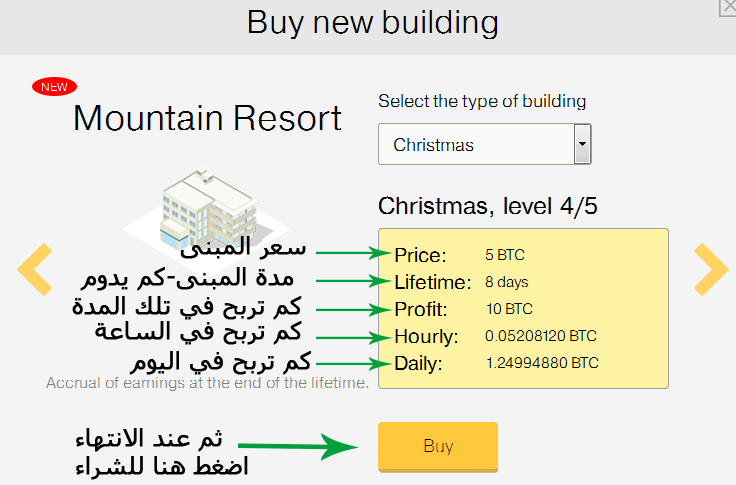The image size is (736, 485).
Task: Click the Select the type of building label
Action: (x=482, y=101)
